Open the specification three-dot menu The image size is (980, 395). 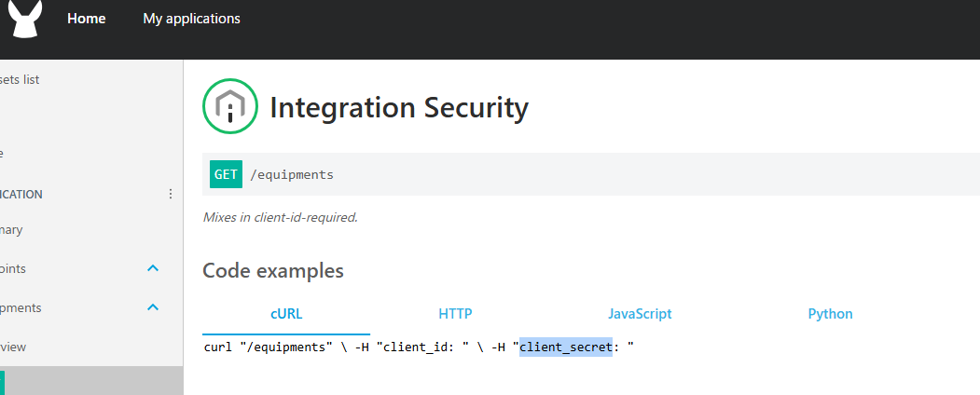point(171,194)
